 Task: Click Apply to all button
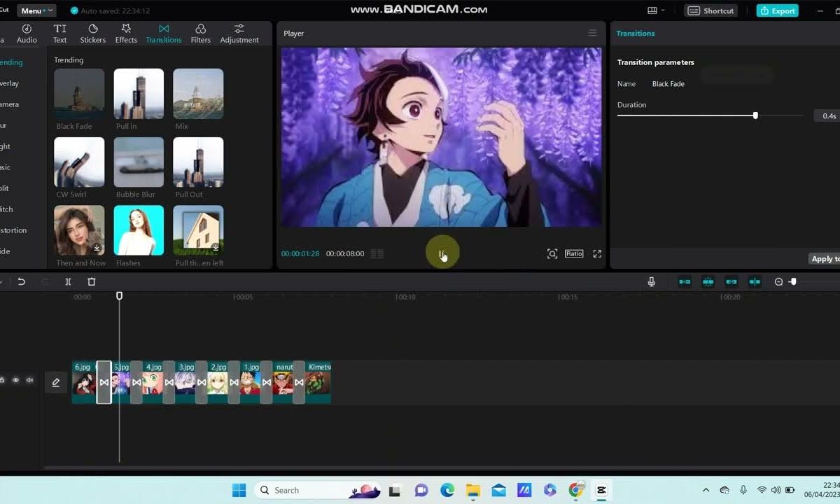(824, 259)
